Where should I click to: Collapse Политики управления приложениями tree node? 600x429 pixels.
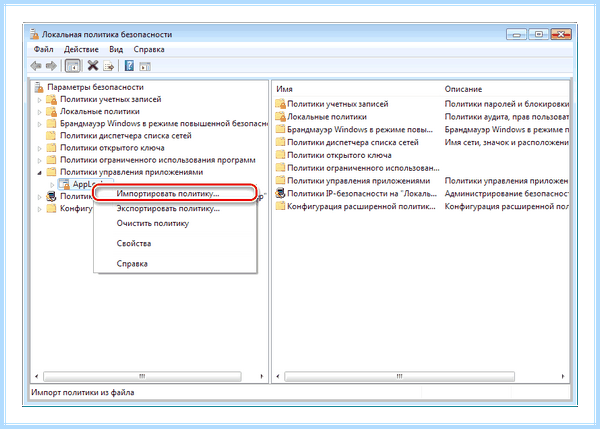(x=39, y=173)
